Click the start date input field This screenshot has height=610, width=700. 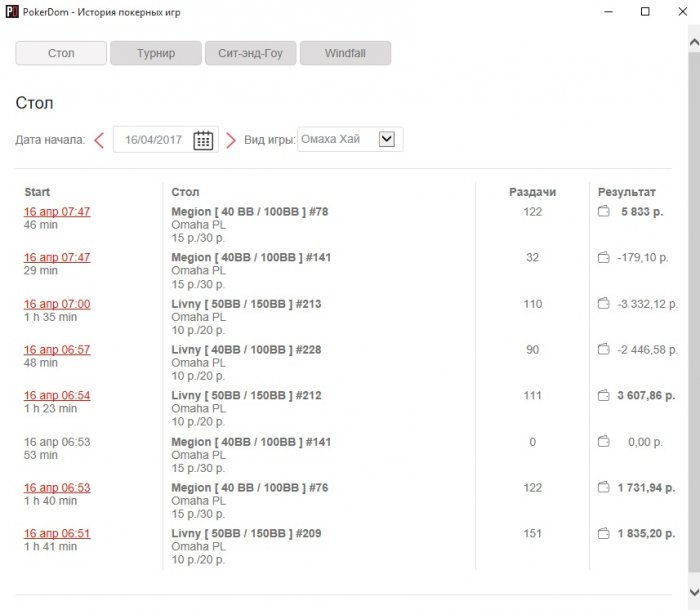[153, 140]
